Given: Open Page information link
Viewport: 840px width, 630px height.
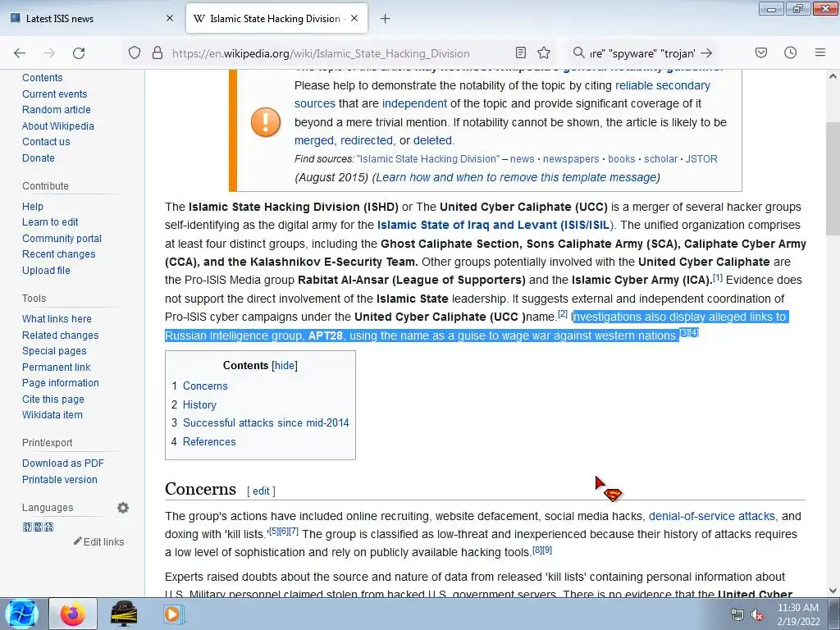Looking at the screenshot, I should 61,383.
